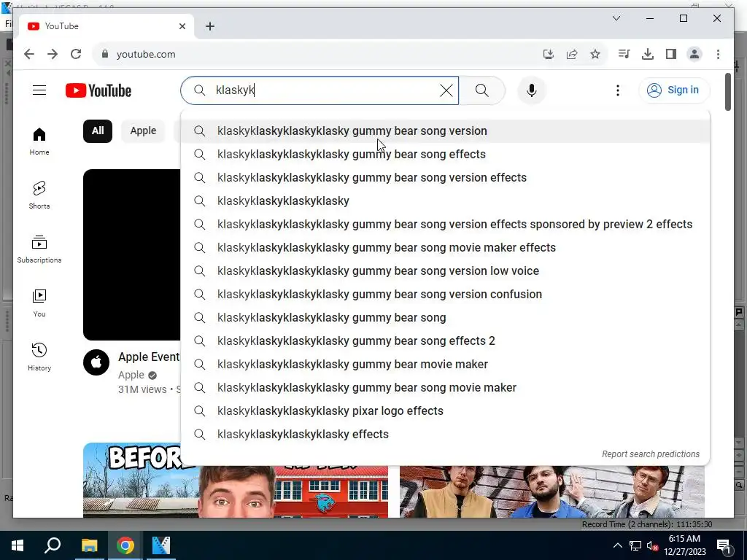Viewport: 747px width, 560px height.
Task: Select the All filter chip
Action: pyautogui.click(x=98, y=131)
